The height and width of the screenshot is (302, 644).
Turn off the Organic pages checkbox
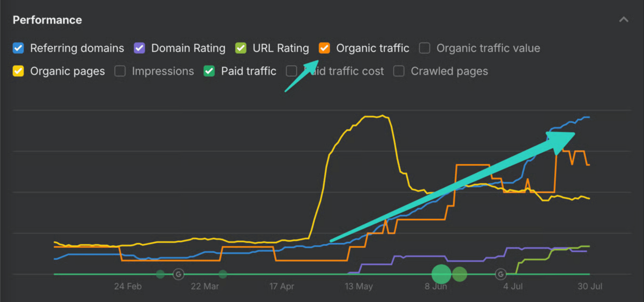[x=18, y=71]
